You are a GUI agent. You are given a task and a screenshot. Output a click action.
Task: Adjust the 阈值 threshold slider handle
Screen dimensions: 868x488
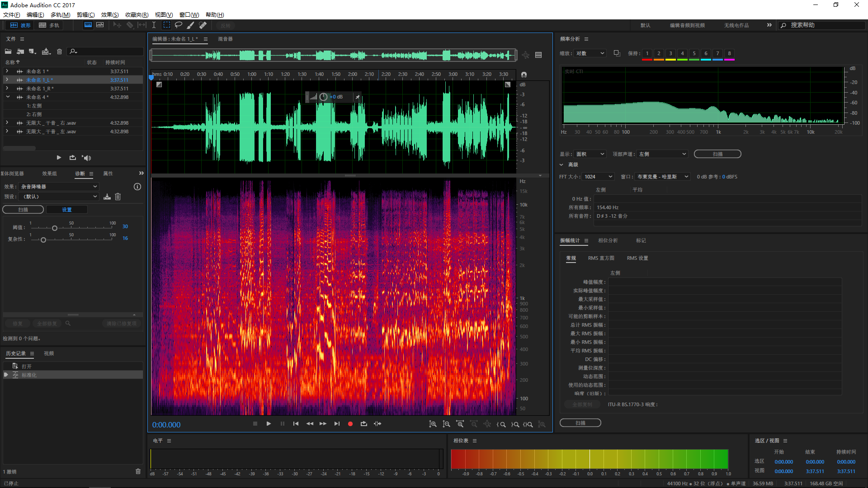tap(55, 228)
